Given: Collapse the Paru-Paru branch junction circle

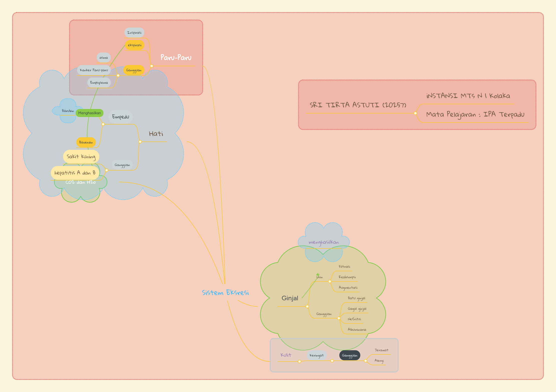Looking at the screenshot, I should point(152,66).
